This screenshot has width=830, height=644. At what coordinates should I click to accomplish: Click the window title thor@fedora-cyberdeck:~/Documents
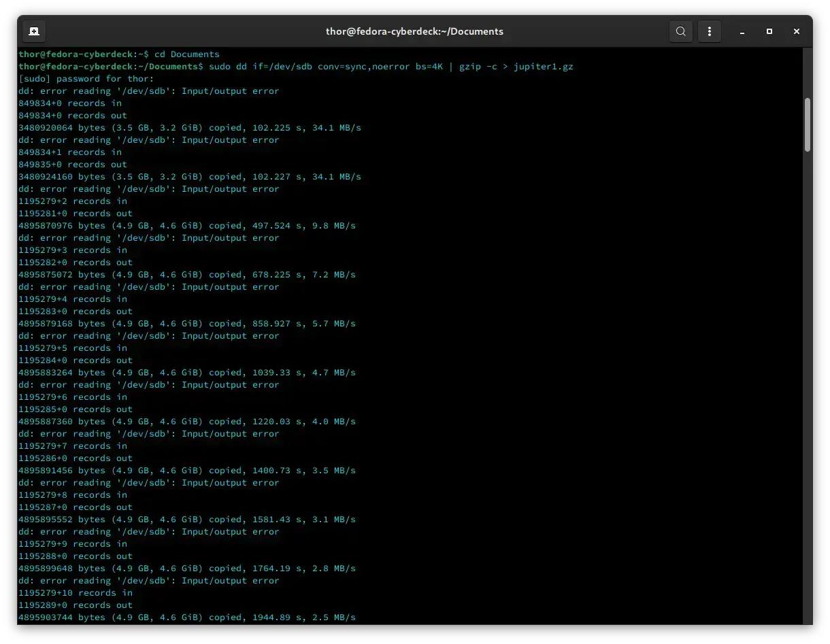(415, 31)
